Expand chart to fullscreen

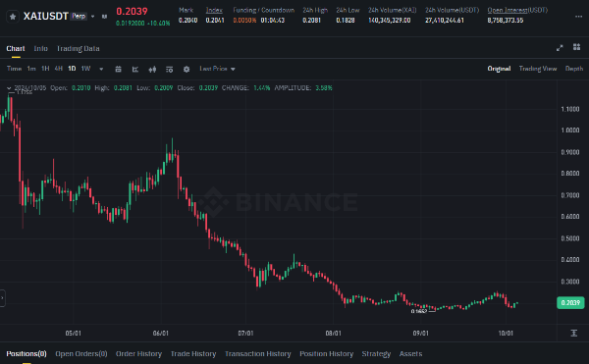(560, 48)
